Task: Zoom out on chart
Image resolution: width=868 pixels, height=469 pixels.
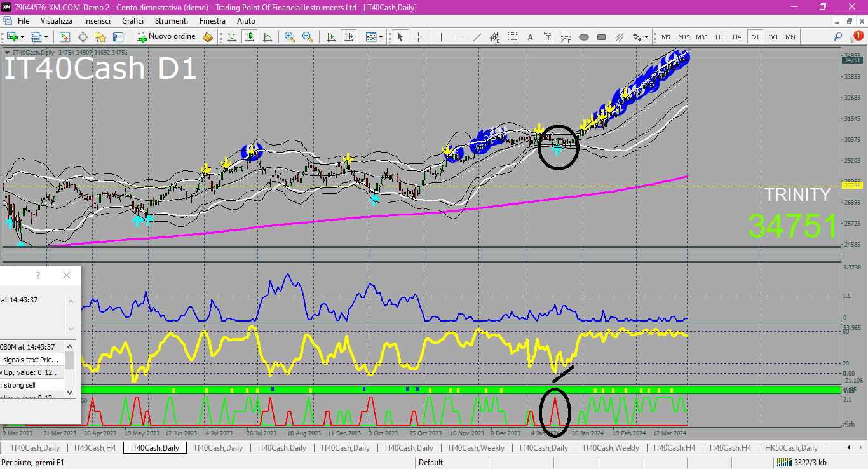Action: click(308, 37)
